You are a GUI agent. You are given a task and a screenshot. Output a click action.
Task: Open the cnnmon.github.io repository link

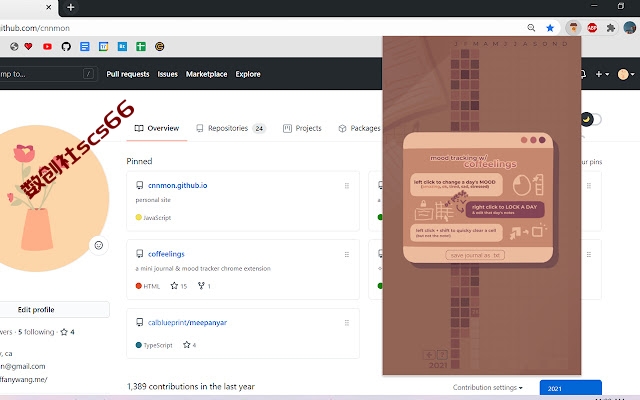(178, 185)
